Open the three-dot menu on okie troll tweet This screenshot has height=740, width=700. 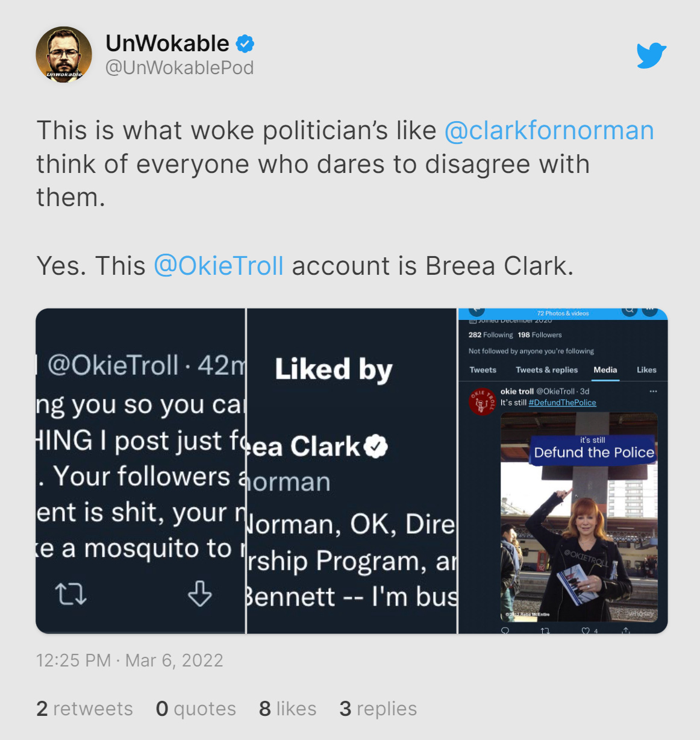point(653,392)
